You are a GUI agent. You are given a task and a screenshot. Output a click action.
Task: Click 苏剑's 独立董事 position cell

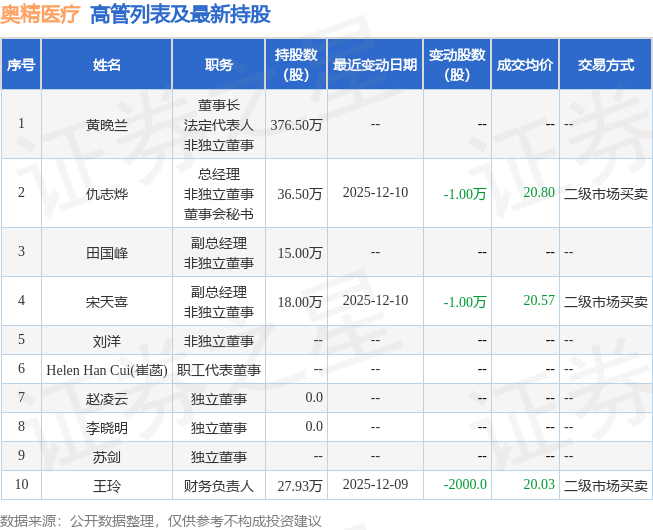tap(219, 457)
